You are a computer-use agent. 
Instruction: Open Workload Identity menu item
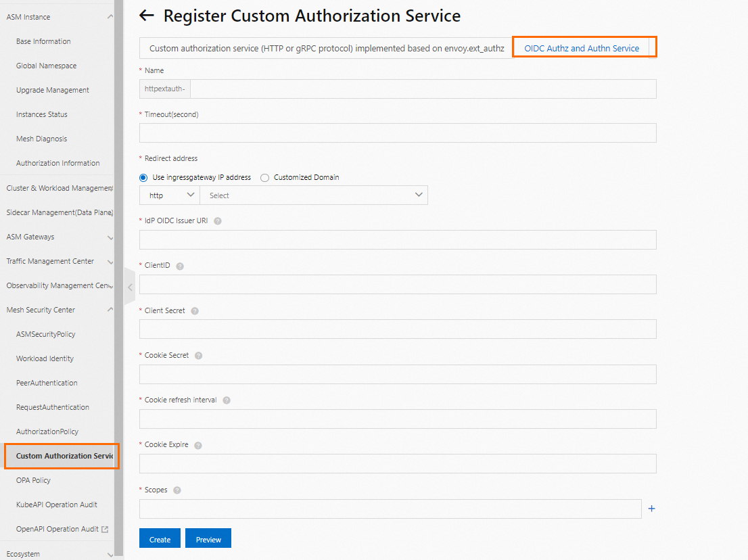[45, 358]
